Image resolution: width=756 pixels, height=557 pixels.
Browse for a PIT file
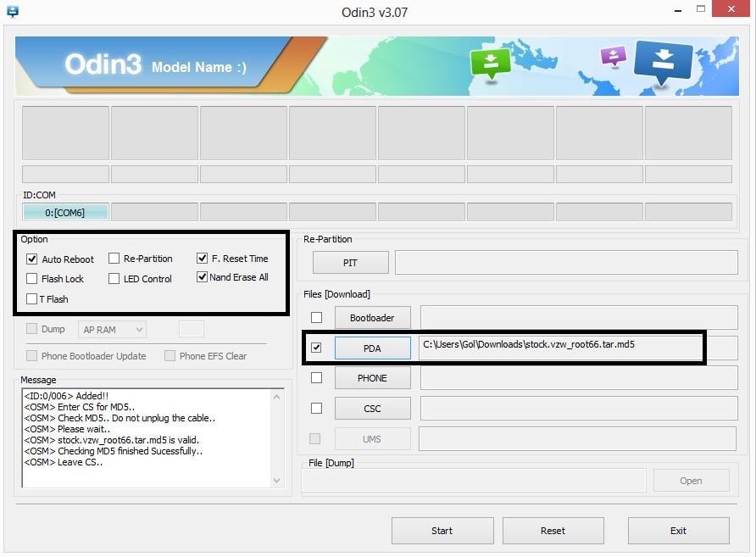(350, 263)
